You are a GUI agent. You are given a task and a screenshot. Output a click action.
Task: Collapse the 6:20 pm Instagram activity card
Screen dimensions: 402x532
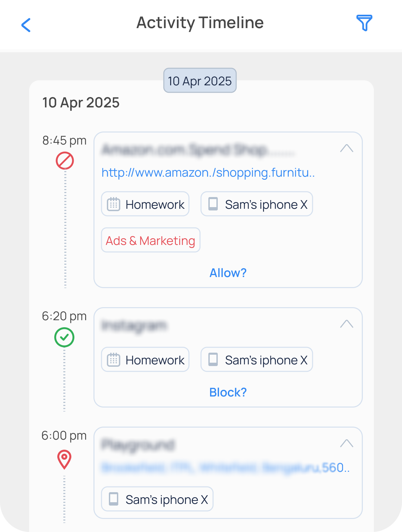click(346, 324)
